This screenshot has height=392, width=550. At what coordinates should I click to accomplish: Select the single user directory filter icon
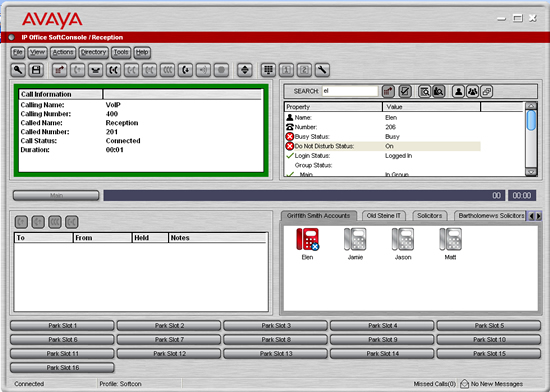click(458, 92)
